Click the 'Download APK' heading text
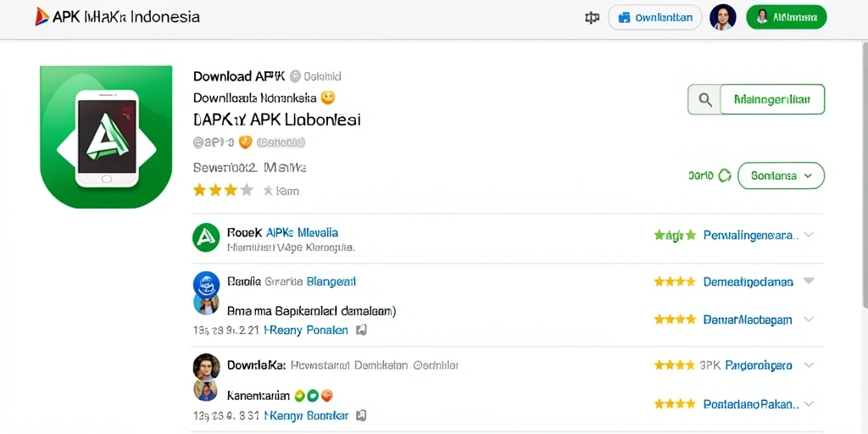 [239, 75]
